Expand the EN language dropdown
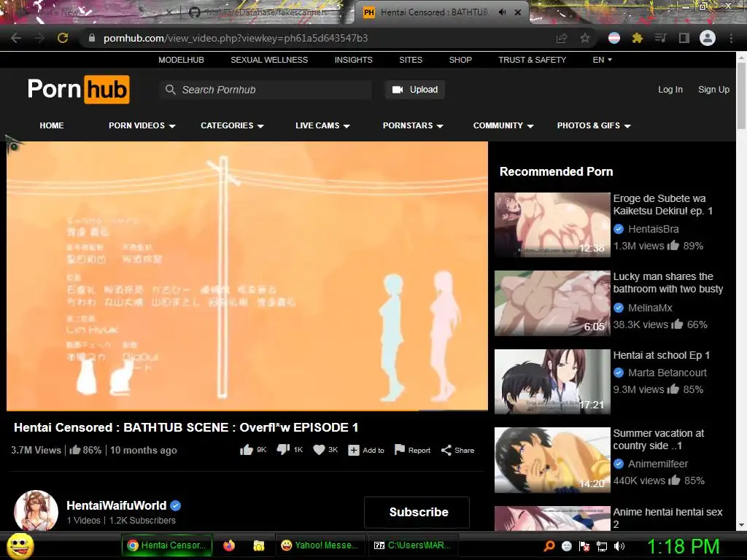 tap(602, 60)
